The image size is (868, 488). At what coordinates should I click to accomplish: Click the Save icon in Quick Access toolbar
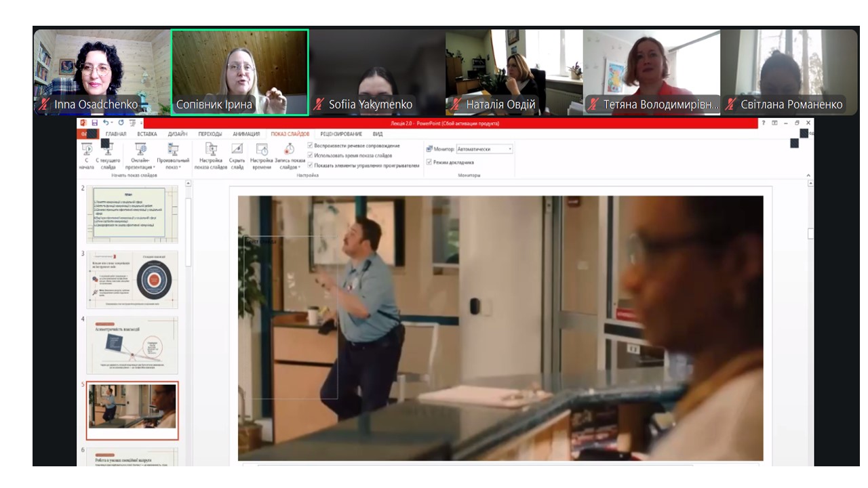(94, 123)
